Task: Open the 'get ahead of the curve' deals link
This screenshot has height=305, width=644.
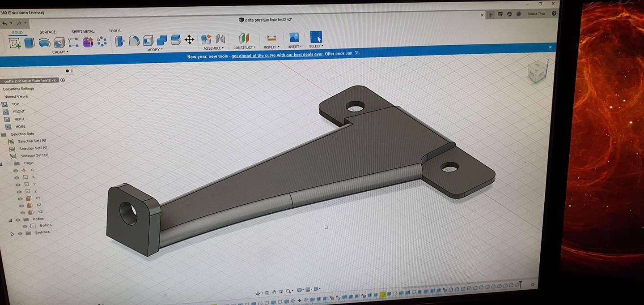Action: coord(277,55)
